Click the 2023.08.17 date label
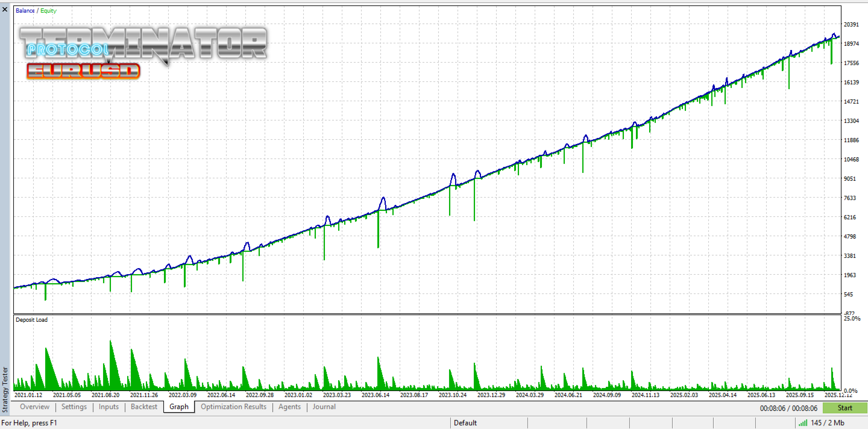The image size is (868, 429). (413, 395)
